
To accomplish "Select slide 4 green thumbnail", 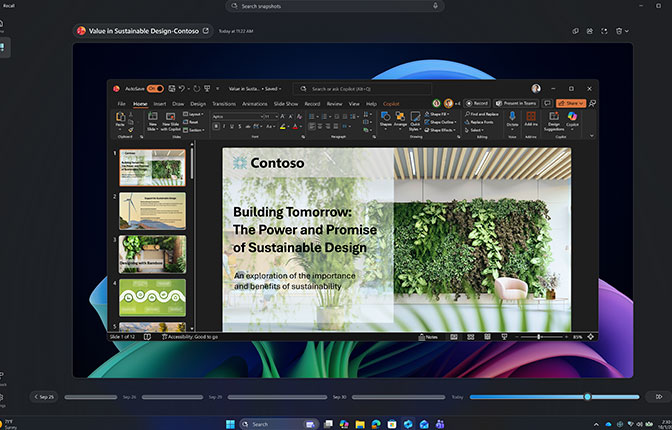I will pyautogui.click(x=153, y=298).
